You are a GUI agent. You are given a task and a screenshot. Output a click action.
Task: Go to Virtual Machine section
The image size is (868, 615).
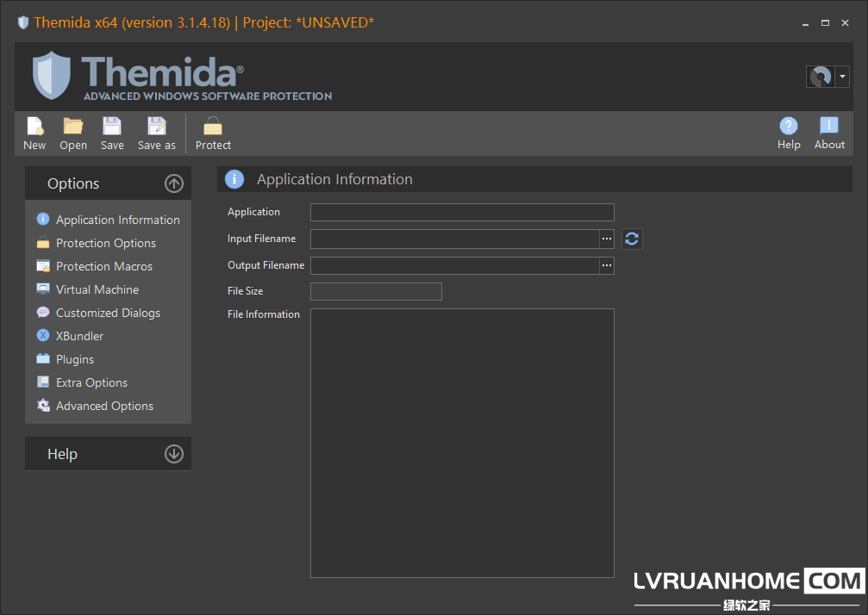[97, 289]
